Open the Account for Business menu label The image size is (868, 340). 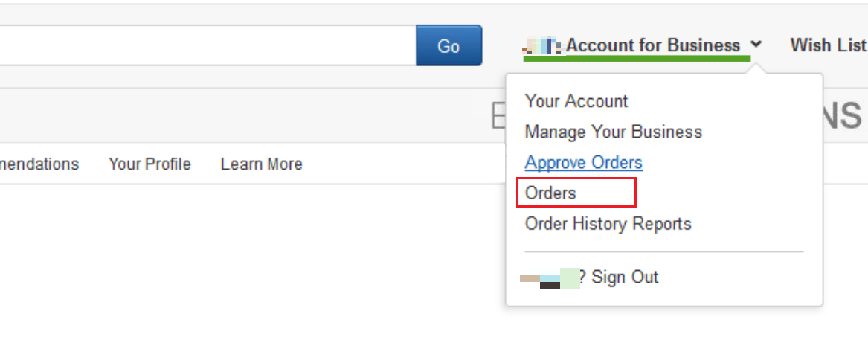652,45
